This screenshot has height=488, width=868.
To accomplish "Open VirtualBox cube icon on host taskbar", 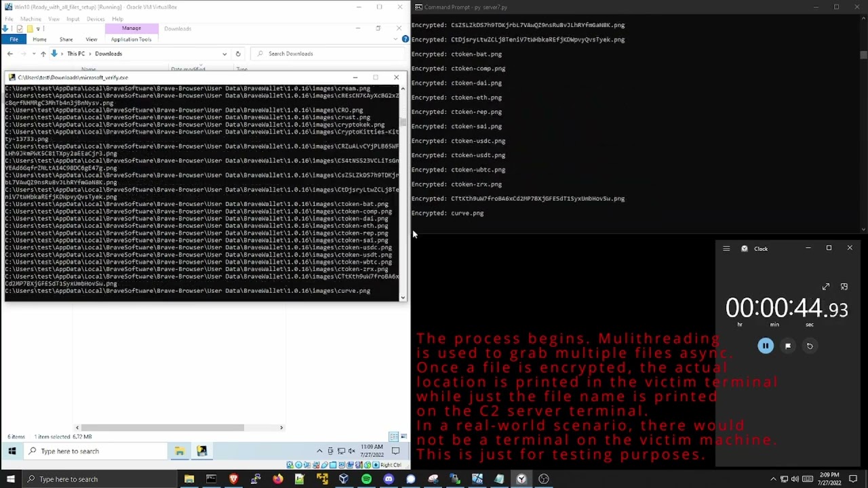I will pos(344,479).
